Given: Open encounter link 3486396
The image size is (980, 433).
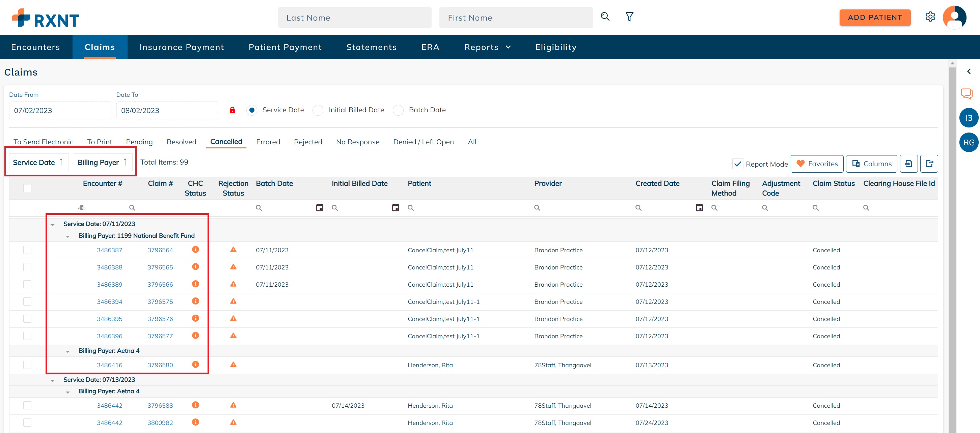Looking at the screenshot, I should [110, 336].
